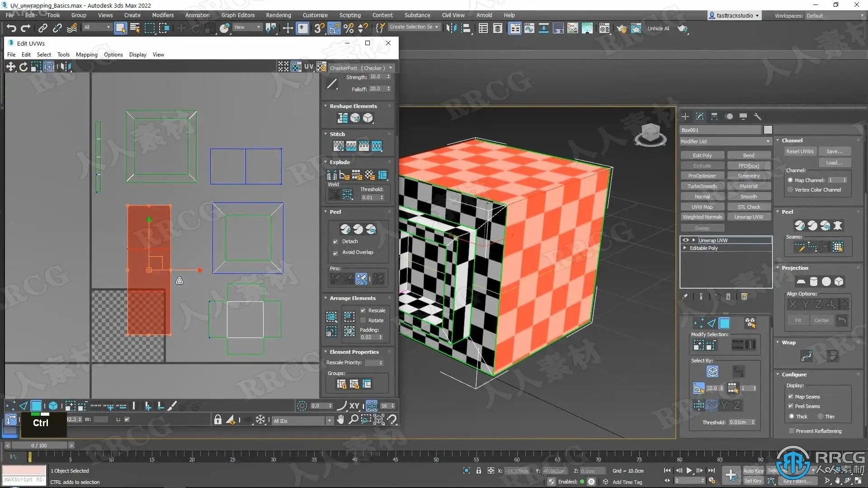Click the Undo arrow in main toolbar
868x488 pixels.
(11, 28)
